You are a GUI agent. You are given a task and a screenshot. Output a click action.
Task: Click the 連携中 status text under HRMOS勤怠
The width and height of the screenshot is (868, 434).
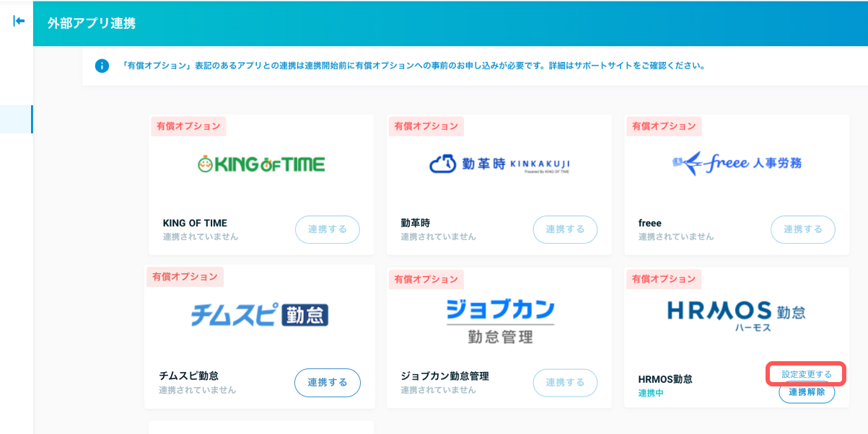coord(651,393)
